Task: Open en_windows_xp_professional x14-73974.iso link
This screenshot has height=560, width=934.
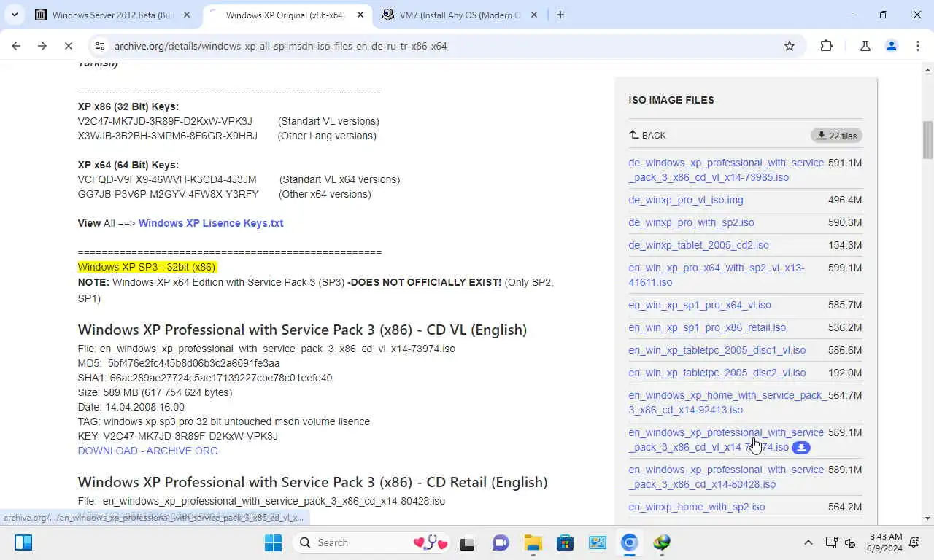Action: pos(726,440)
